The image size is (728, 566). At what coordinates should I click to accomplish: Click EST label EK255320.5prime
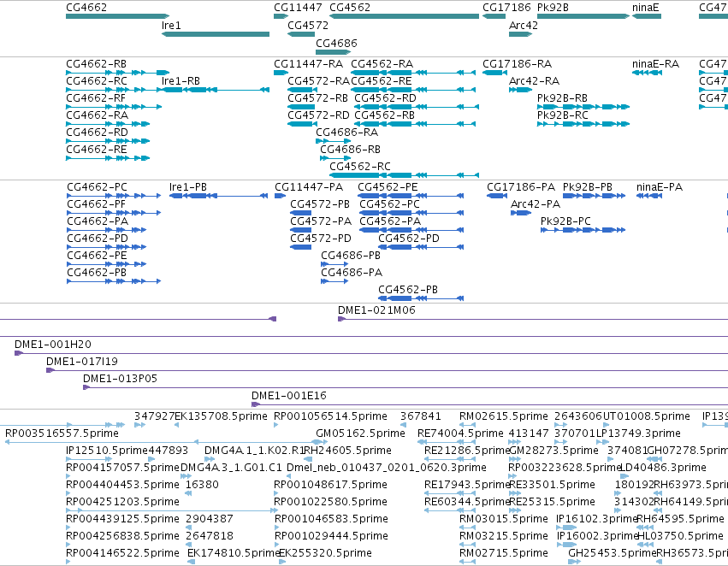(x=325, y=553)
